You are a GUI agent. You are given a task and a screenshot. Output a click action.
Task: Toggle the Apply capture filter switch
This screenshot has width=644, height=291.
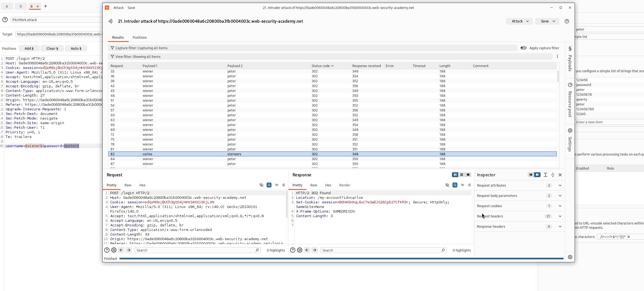coord(523,48)
